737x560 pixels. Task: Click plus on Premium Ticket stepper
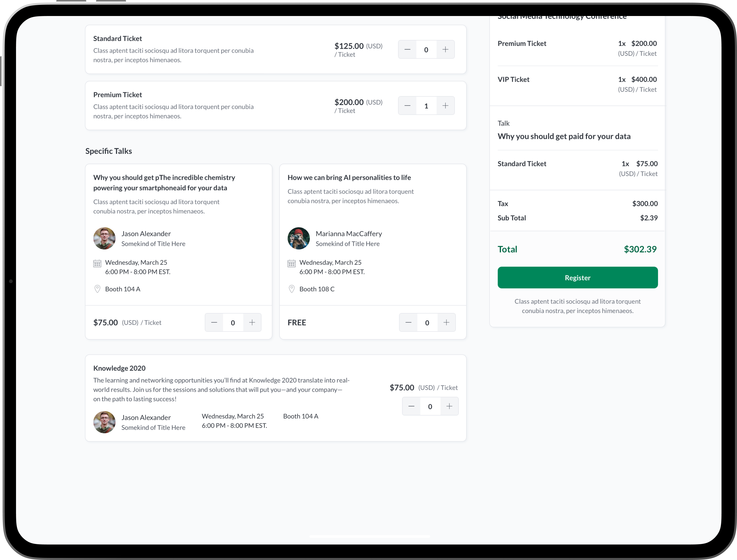(x=445, y=106)
